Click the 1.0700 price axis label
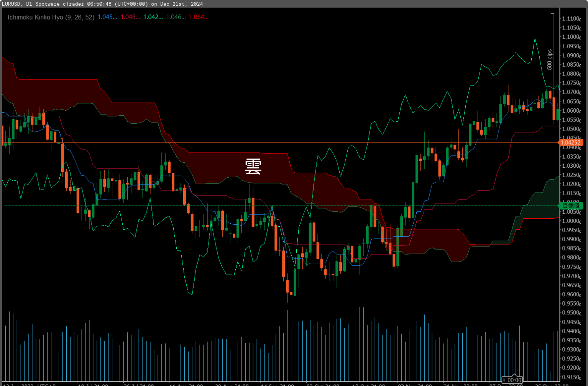Image resolution: width=588 pixels, height=386 pixels. click(x=572, y=92)
